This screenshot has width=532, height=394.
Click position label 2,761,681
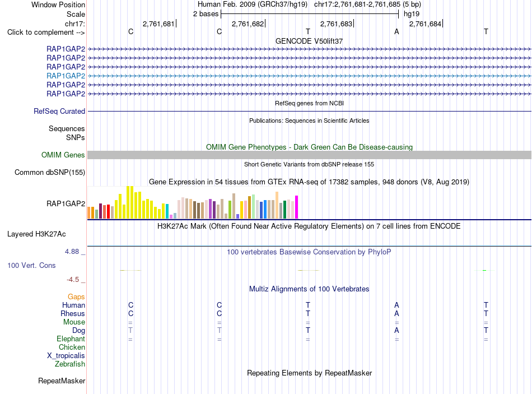click(158, 24)
